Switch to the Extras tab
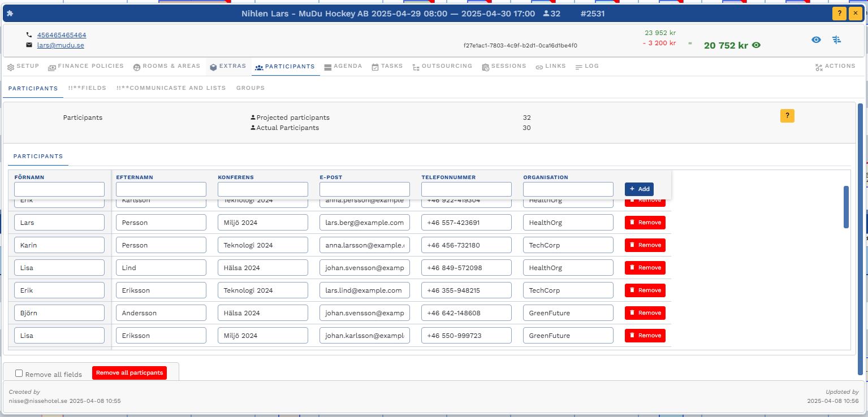 (x=228, y=66)
